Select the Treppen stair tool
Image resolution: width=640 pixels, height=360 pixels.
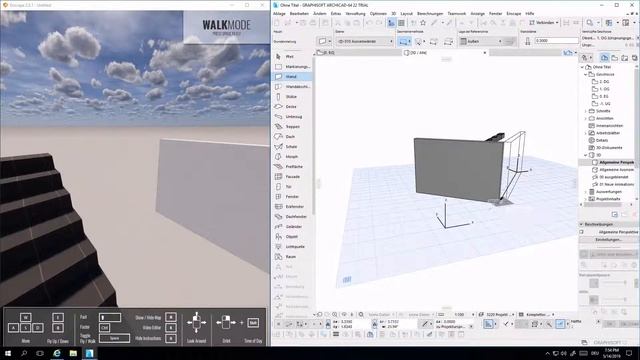click(x=292, y=127)
